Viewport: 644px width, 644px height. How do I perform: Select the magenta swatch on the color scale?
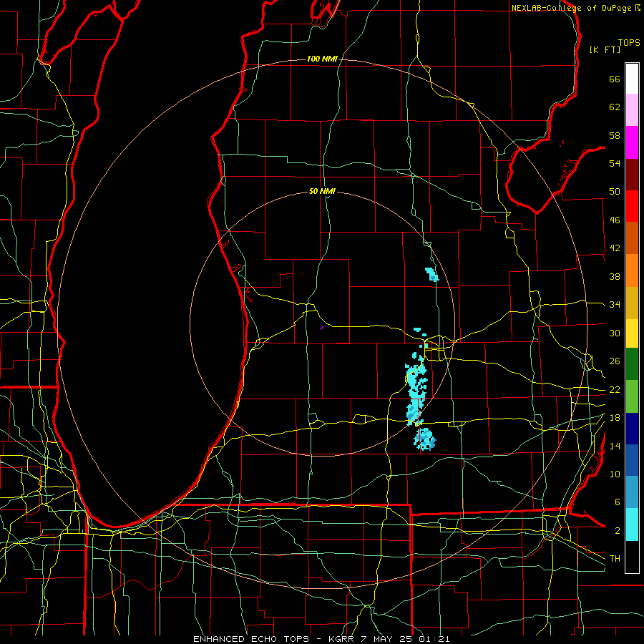click(x=632, y=142)
